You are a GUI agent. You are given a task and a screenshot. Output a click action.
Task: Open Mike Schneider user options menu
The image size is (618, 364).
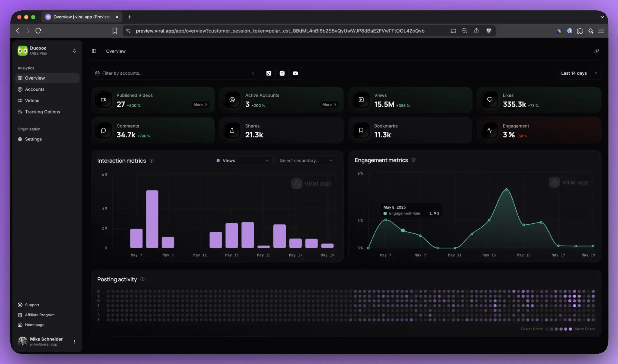74,342
